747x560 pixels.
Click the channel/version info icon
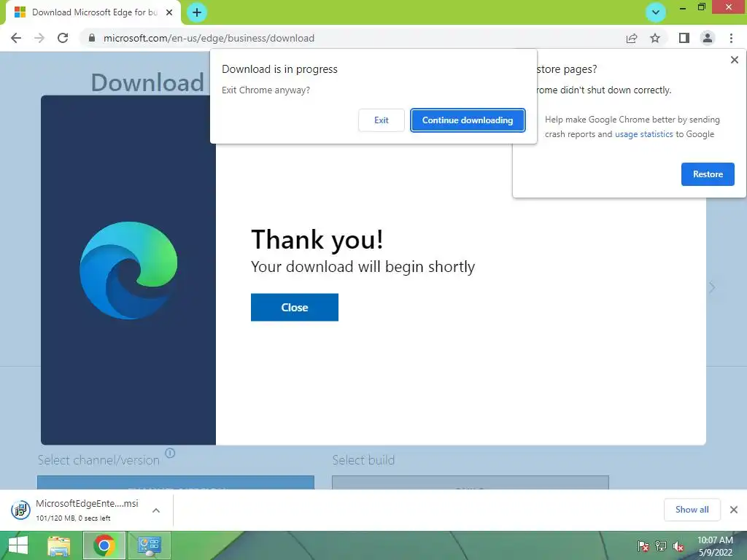tap(170, 453)
